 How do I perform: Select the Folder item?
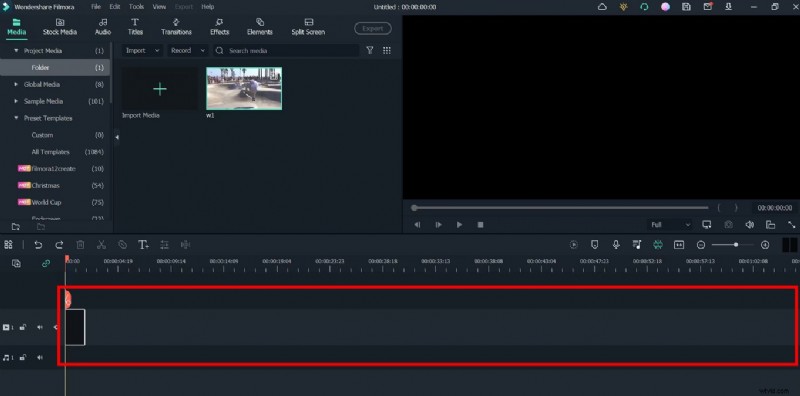55,67
